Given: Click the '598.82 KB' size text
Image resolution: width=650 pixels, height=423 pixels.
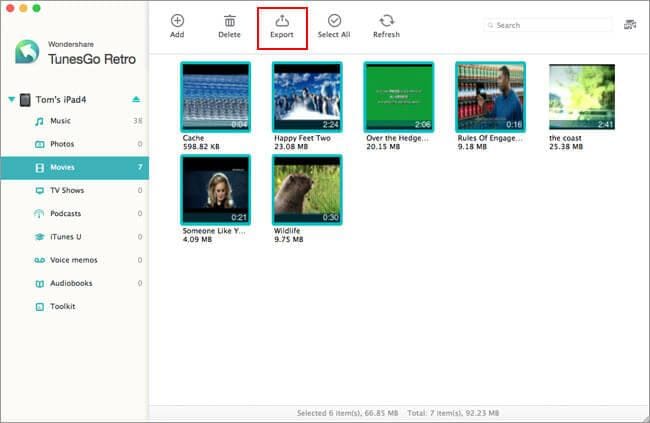Looking at the screenshot, I should coord(201,147).
